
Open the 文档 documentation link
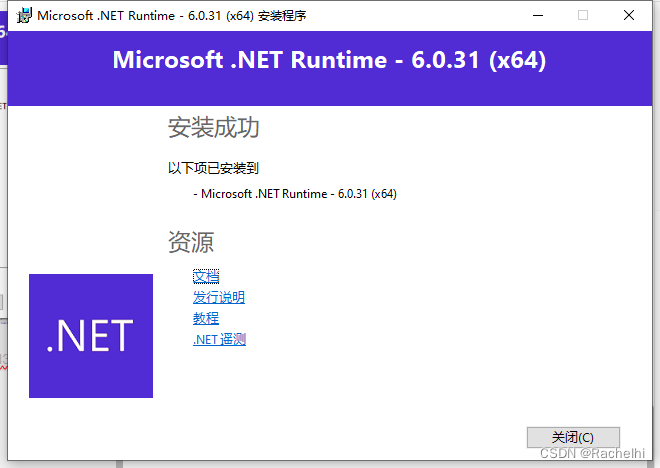pos(206,277)
